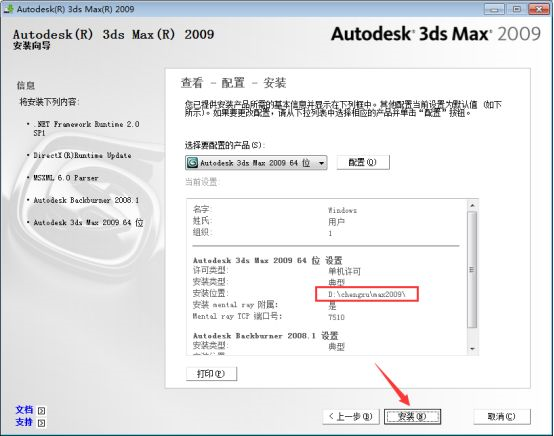Open the 支持 support link
554x436 pixels.
(x=24, y=422)
